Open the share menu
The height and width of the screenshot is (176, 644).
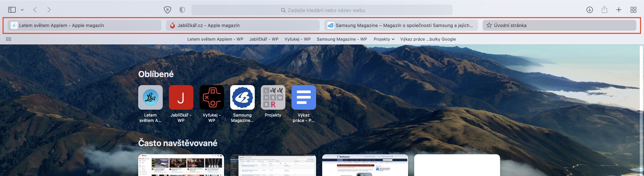coord(604,10)
